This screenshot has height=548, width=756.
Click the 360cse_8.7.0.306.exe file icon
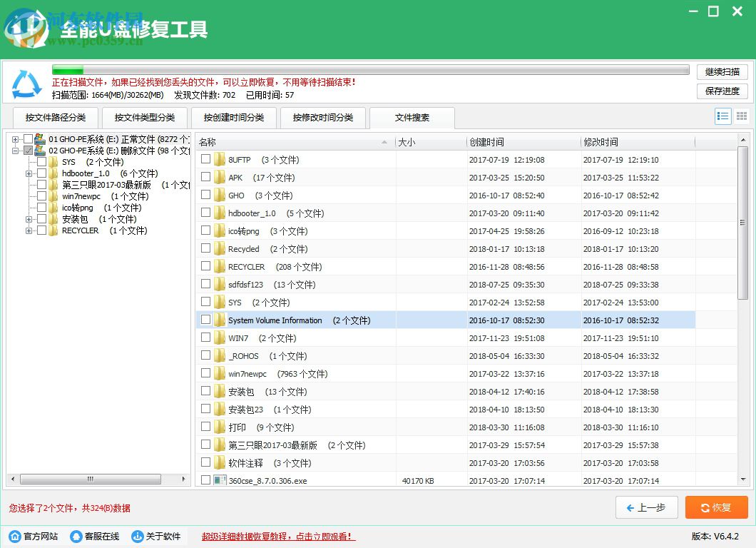(x=218, y=480)
